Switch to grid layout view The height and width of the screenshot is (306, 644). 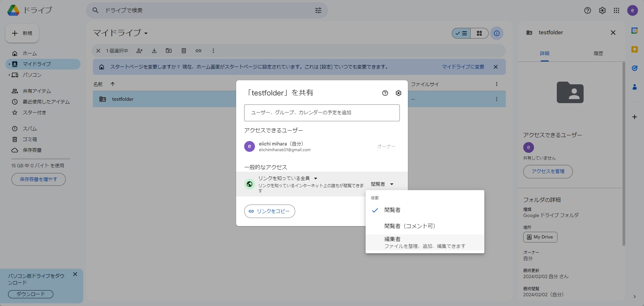(479, 33)
